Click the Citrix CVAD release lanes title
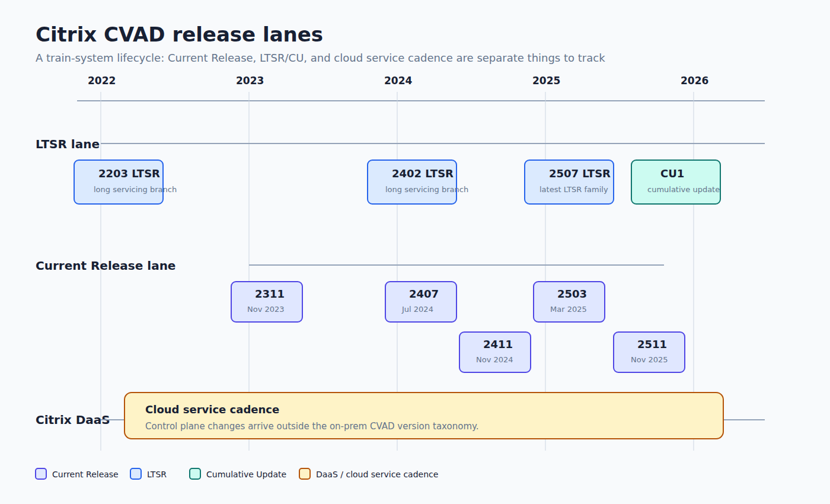This screenshot has width=830, height=504. (179, 34)
